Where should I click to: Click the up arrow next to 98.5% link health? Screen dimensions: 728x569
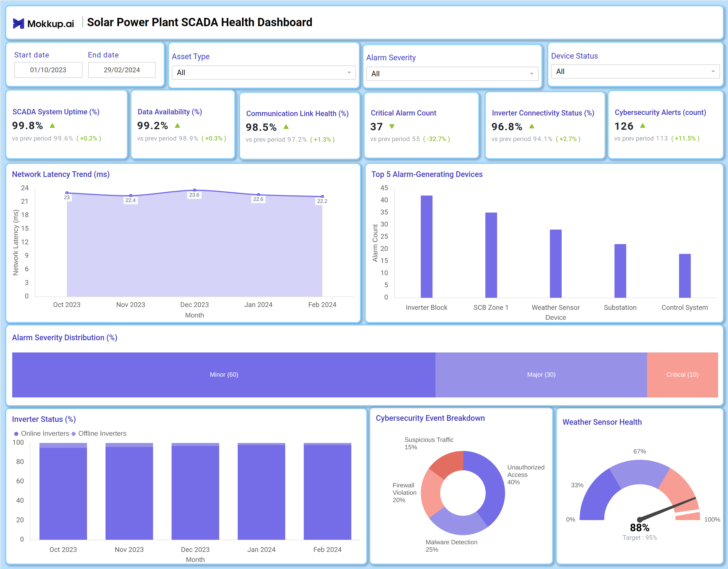click(286, 127)
